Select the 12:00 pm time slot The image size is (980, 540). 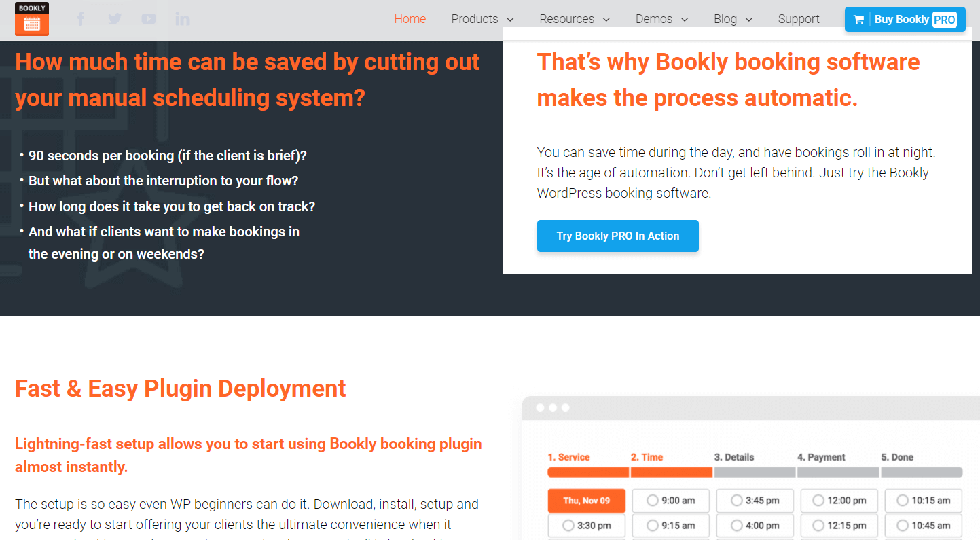839,501
